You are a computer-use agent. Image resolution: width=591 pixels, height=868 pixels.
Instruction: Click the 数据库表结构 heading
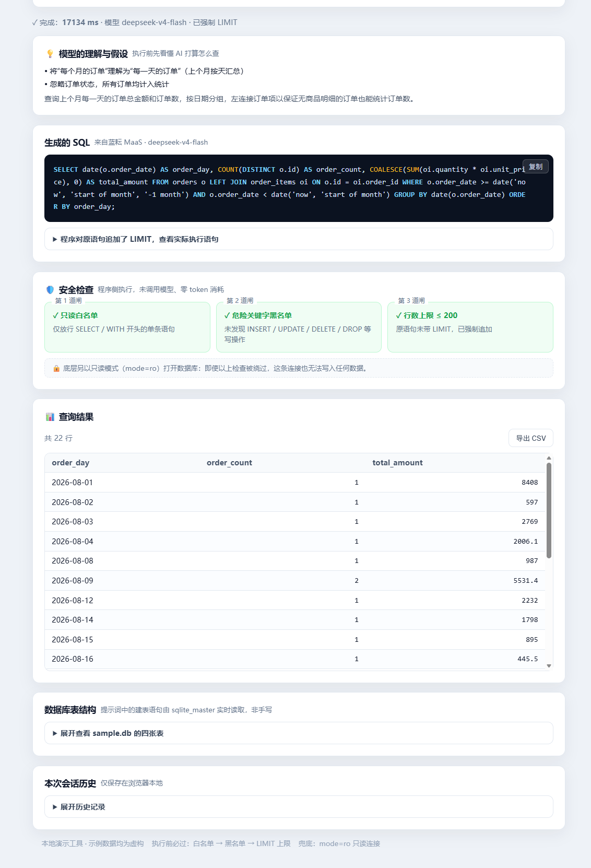click(x=70, y=710)
